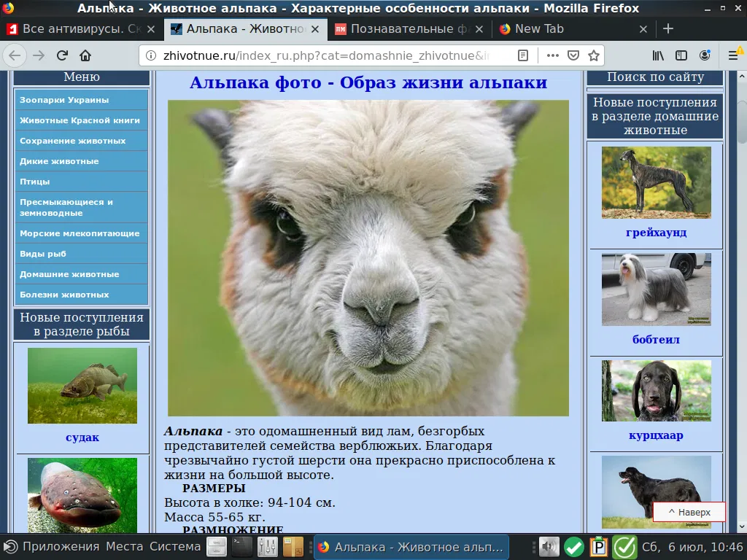Switch to the Все антивирусы tab

pyautogui.click(x=81, y=29)
